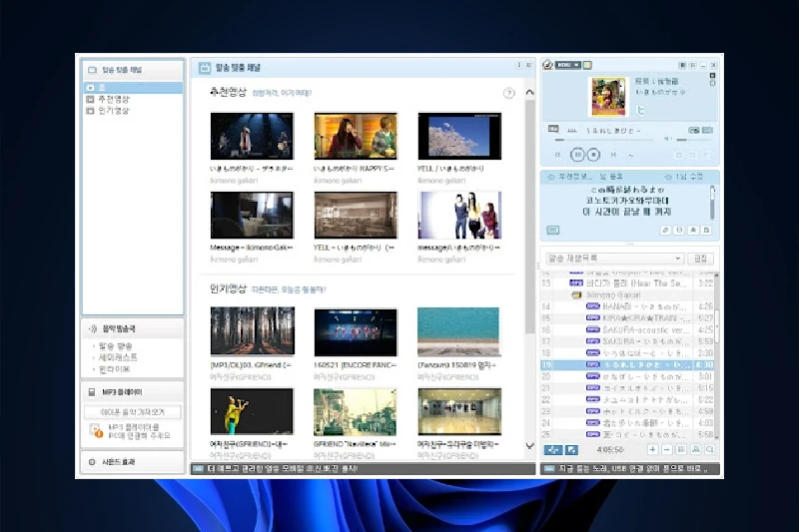Click the lyrics edit star link
Image resolution: width=799 pixels, height=532 pixels.
[684, 177]
